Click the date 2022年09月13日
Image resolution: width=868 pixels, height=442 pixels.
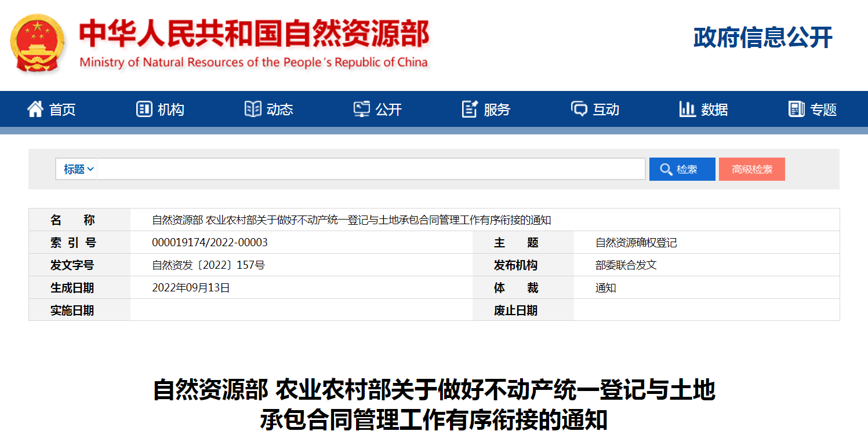[191, 288]
